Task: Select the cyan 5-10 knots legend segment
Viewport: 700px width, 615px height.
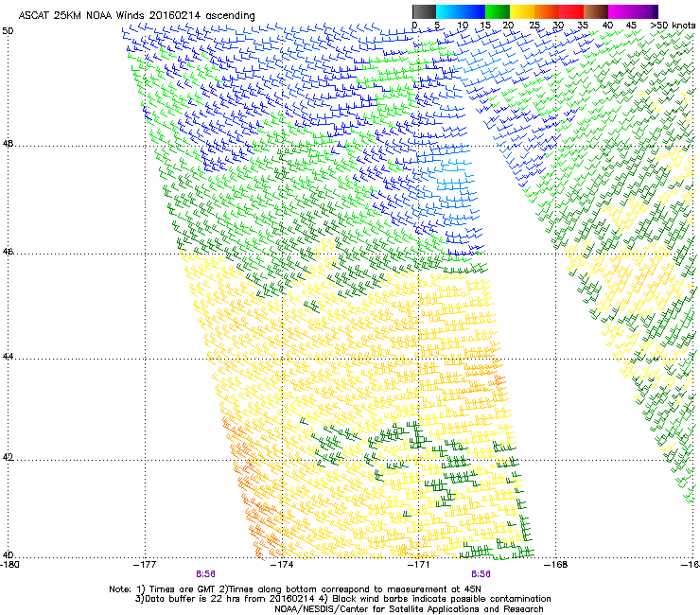Action: 448,11
